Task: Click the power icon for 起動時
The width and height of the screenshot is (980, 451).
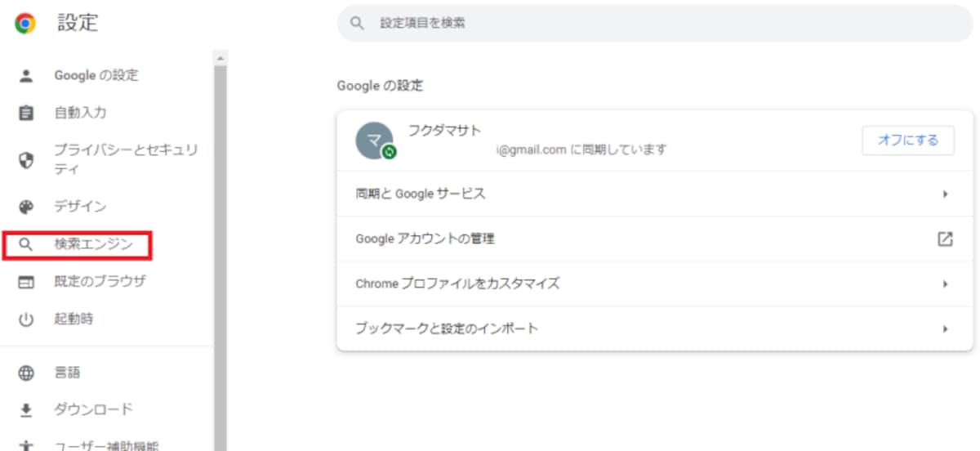Action: coord(26,319)
